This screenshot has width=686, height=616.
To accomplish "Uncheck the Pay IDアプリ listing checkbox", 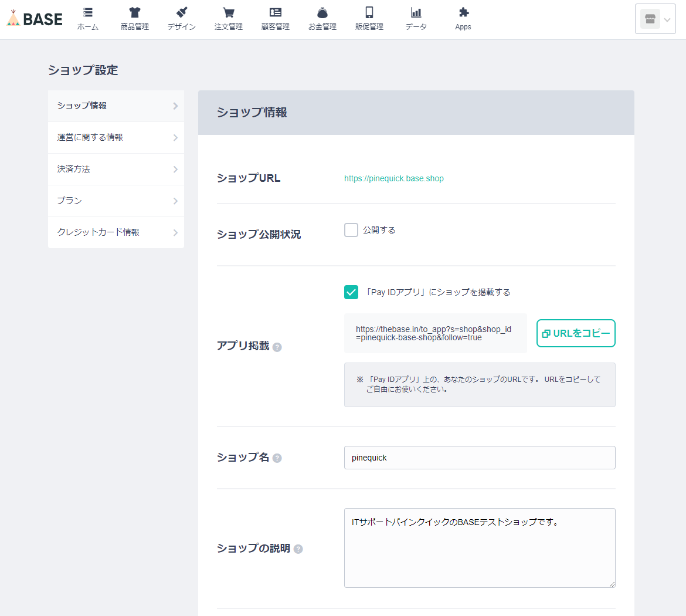I will coord(351,292).
